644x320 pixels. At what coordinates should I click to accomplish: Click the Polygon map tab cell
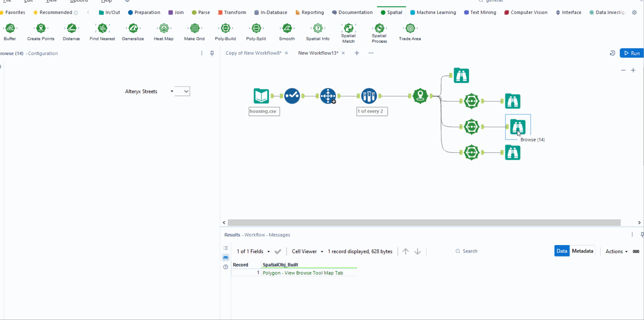[303, 273]
